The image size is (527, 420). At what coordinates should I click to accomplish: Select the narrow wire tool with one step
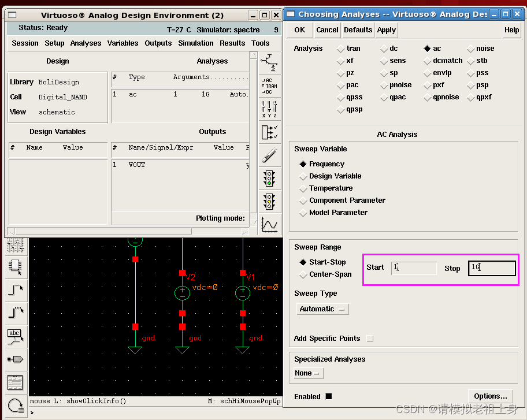pos(16,289)
